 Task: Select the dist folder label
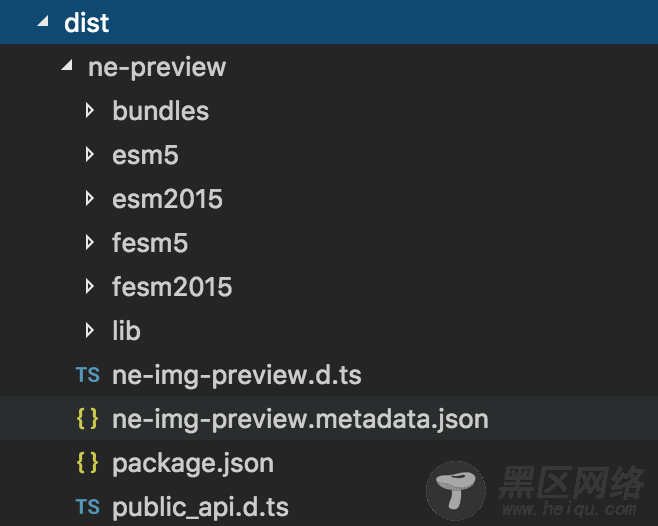click(x=86, y=22)
